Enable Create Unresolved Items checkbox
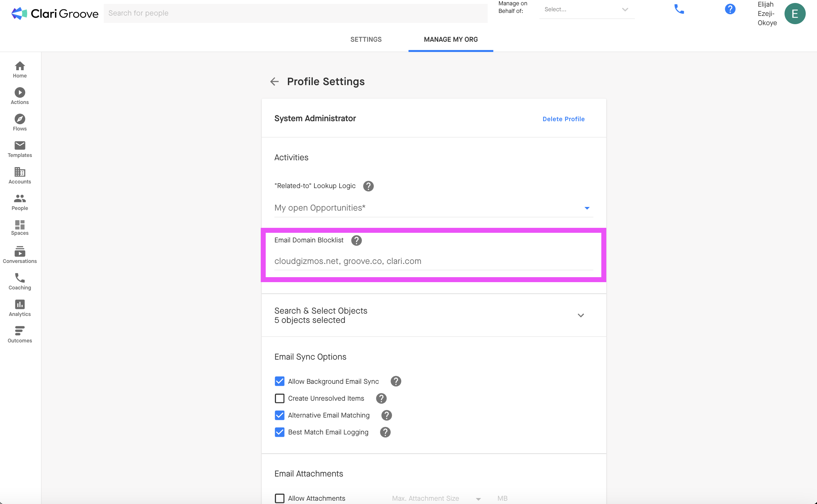The width and height of the screenshot is (817, 504). pos(279,398)
